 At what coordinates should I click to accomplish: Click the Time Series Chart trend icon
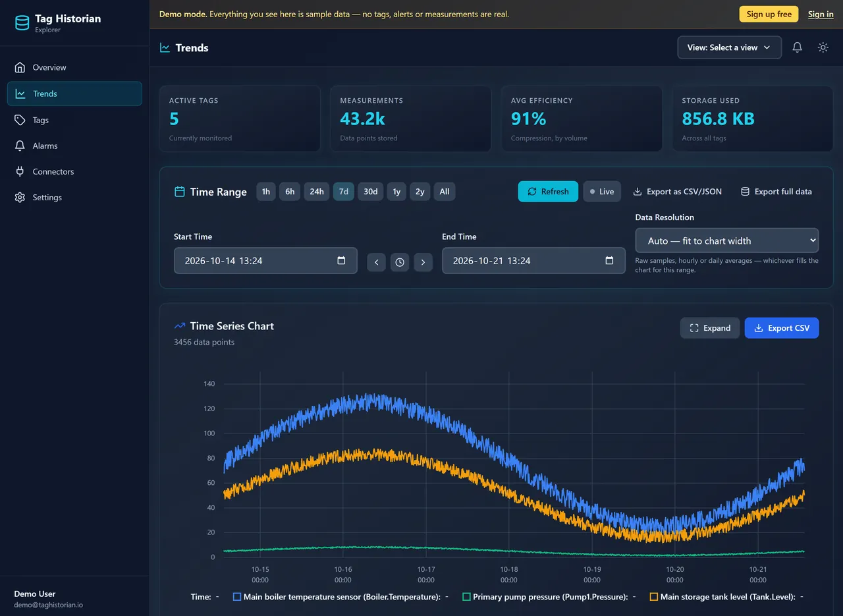coord(179,326)
